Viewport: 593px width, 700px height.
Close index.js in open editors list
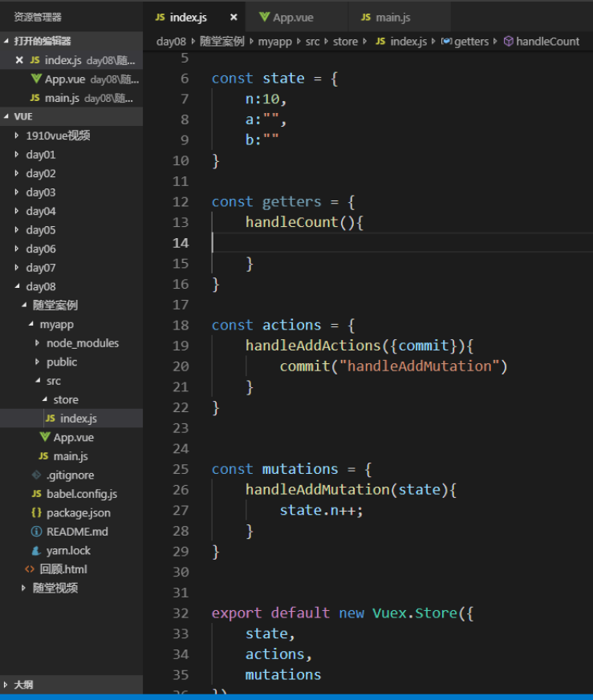(x=18, y=60)
